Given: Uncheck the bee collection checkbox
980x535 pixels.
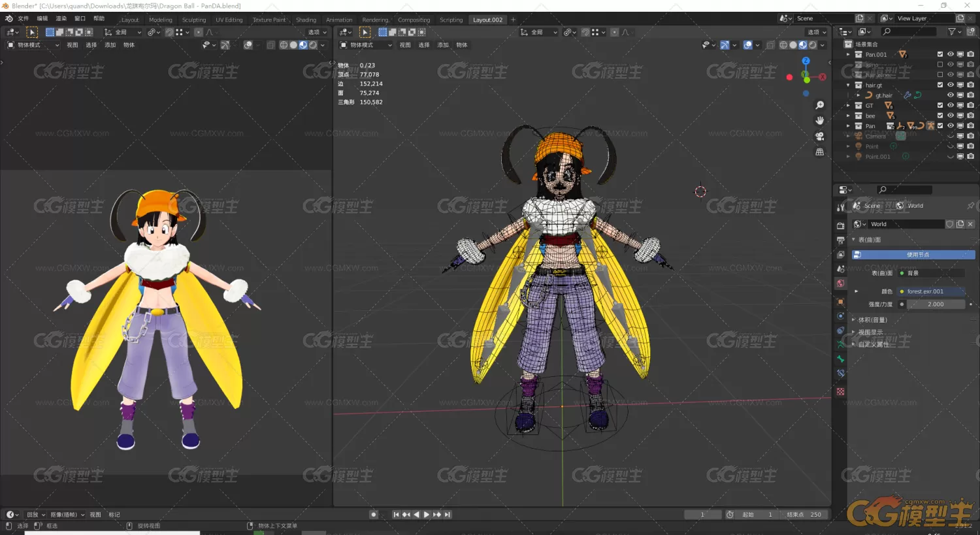Looking at the screenshot, I should click(x=940, y=116).
